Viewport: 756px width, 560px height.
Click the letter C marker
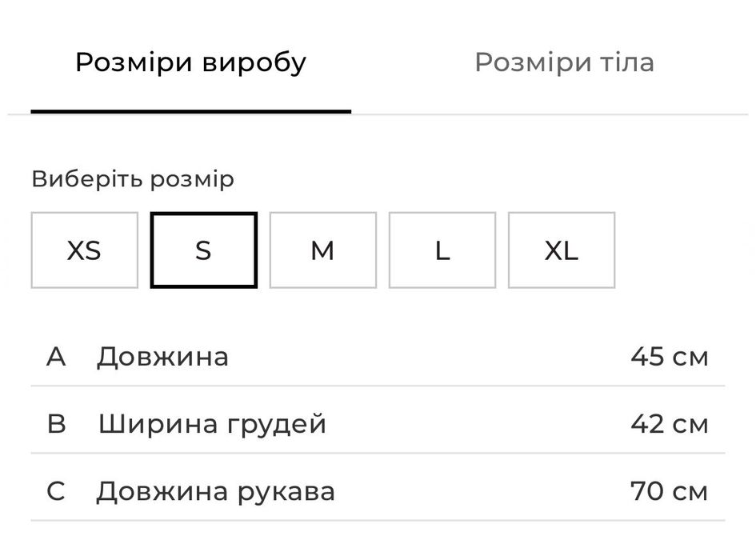click(x=56, y=491)
